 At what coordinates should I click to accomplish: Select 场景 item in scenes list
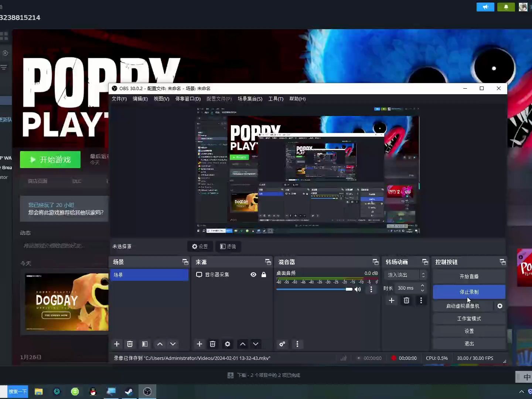[149, 275]
